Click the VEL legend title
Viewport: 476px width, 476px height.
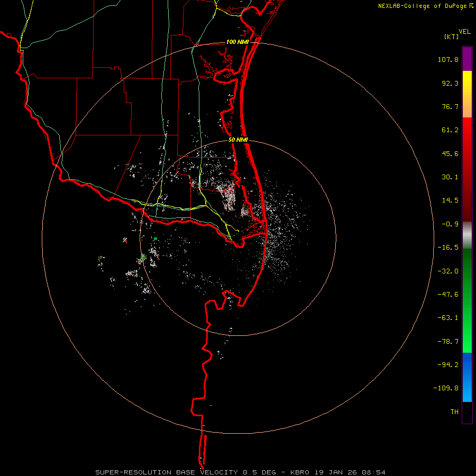(x=465, y=32)
